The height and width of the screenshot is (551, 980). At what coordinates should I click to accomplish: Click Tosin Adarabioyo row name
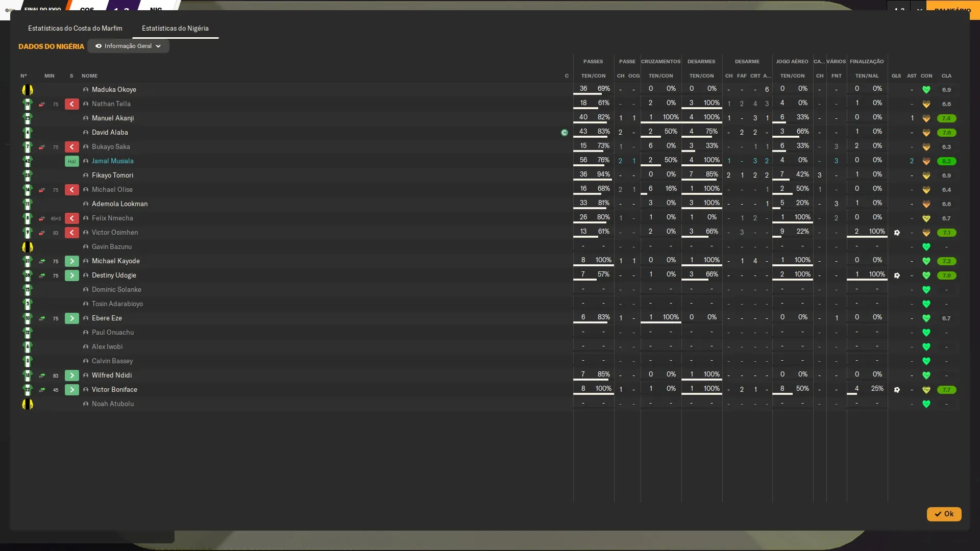click(117, 304)
